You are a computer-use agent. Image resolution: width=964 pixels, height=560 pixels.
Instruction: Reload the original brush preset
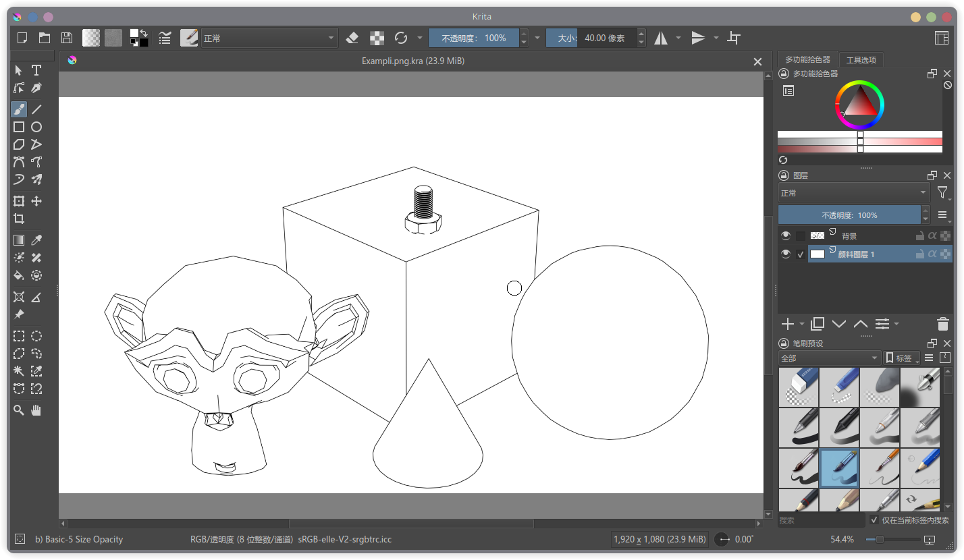pyautogui.click(x=401, y=38)
